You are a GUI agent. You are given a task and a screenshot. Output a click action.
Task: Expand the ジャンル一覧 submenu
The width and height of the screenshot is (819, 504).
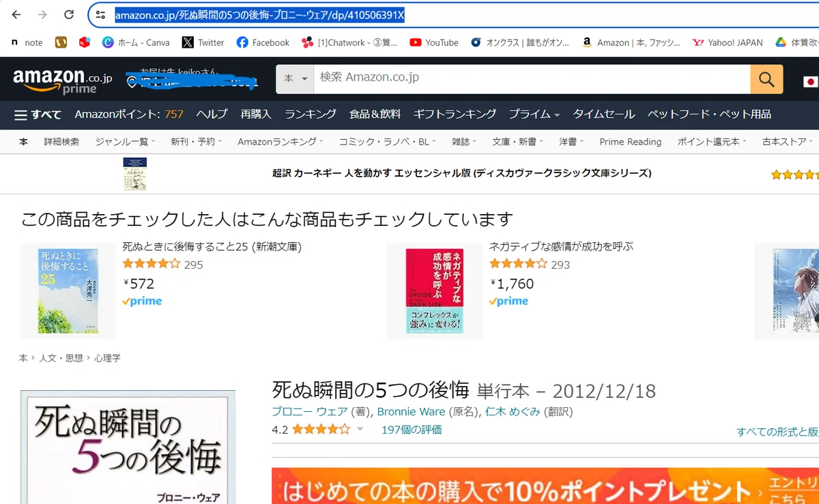[x=125, y=142]
